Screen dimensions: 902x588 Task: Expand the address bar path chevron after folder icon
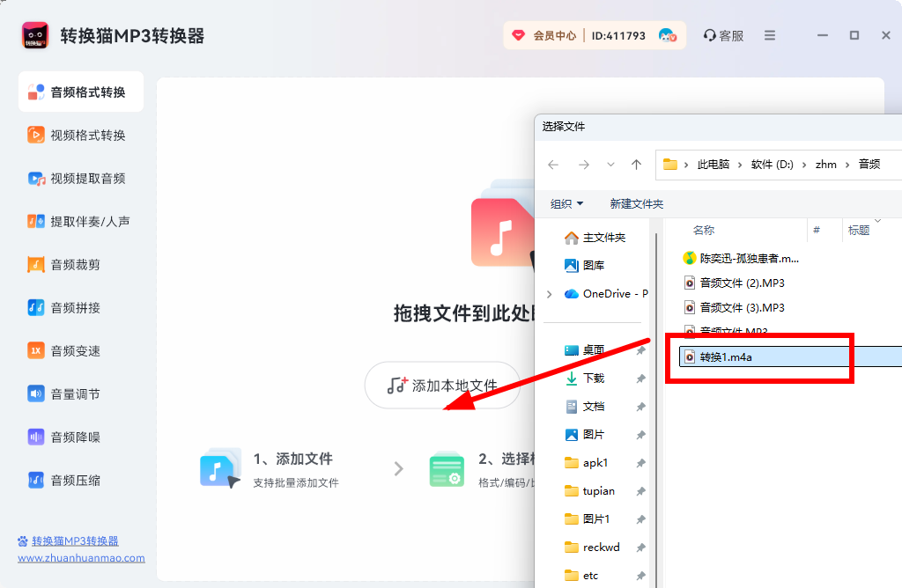pos(686,165)
